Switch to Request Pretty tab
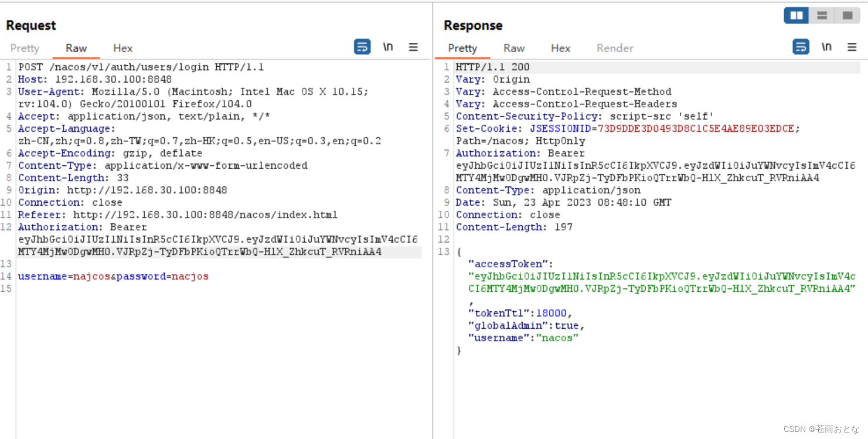This screenshot has width=868, height=439. [x=25, y=48]
